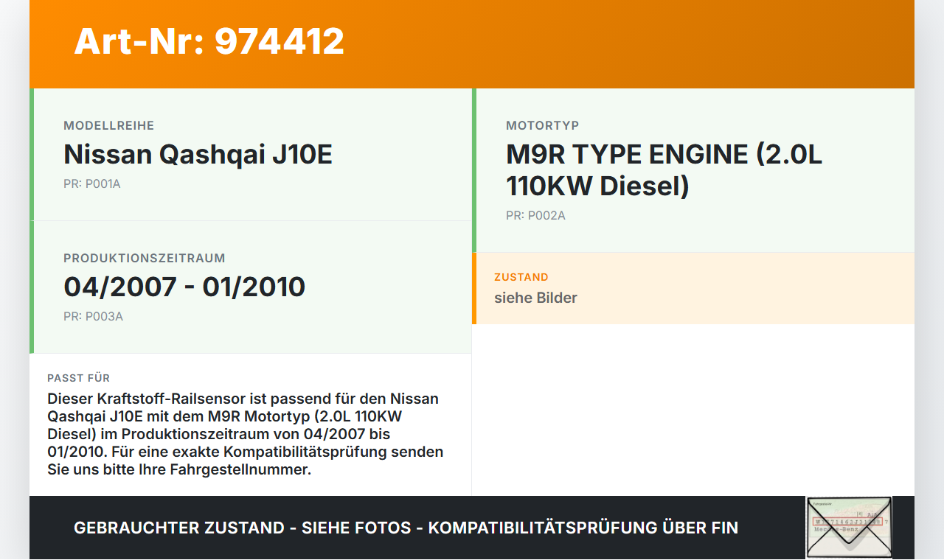Image resolution: width=944 pixels, height=560 pixels.
Task: Click the MODELLREIHE label
Action: (x=108, y=126)
